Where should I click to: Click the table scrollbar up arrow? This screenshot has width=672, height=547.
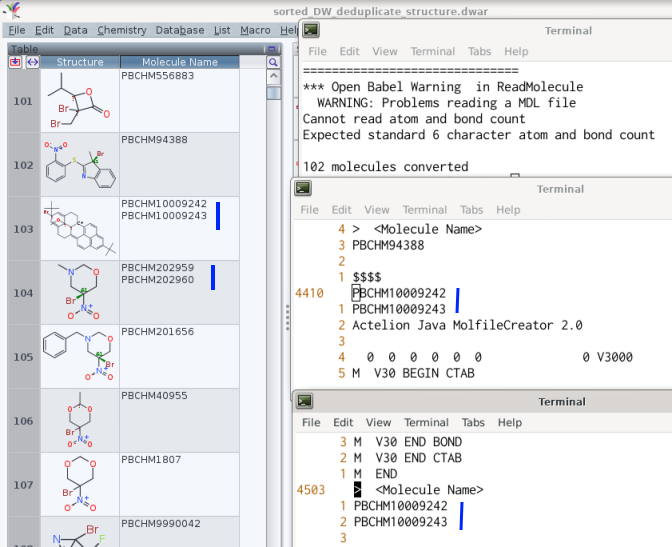coord(273,77)
